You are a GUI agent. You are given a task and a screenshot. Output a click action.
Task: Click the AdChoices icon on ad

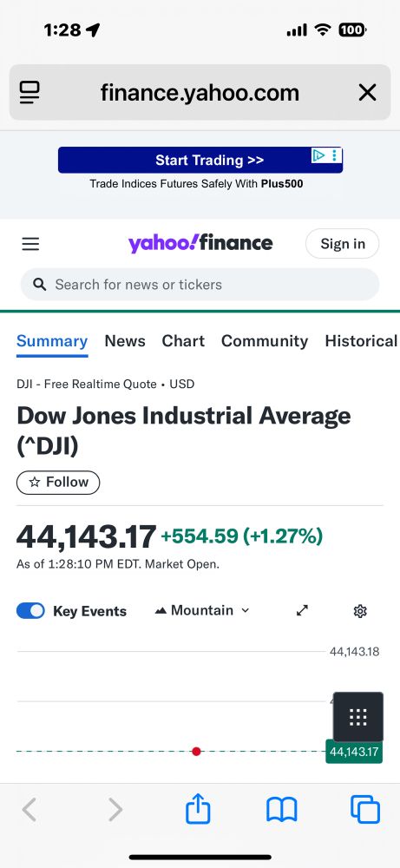coord(318,155)
